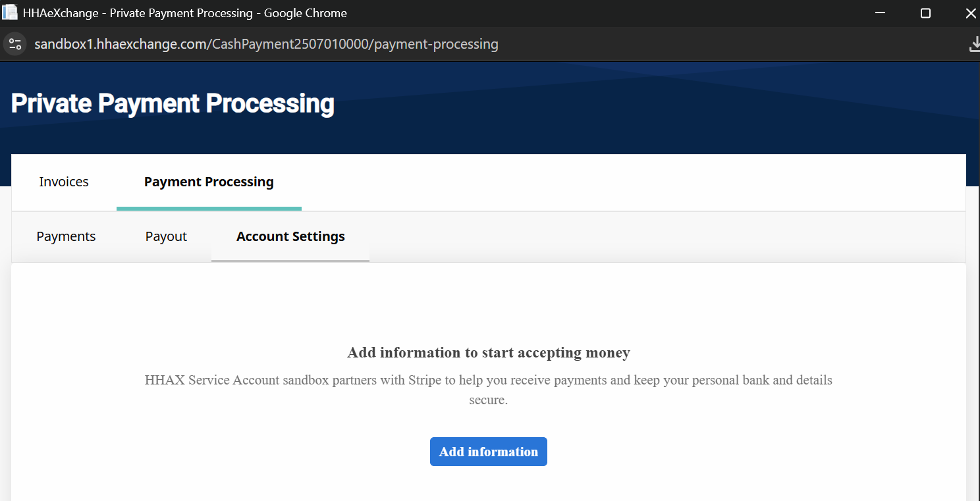
Task: Click the word 'secure.' below the description
Action: [x=489, y=400]
